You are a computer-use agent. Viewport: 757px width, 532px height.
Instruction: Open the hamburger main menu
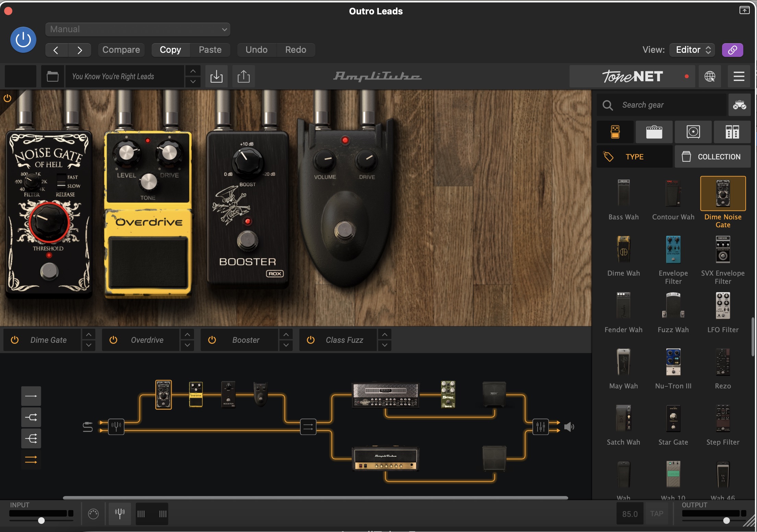tap(739, 76)
